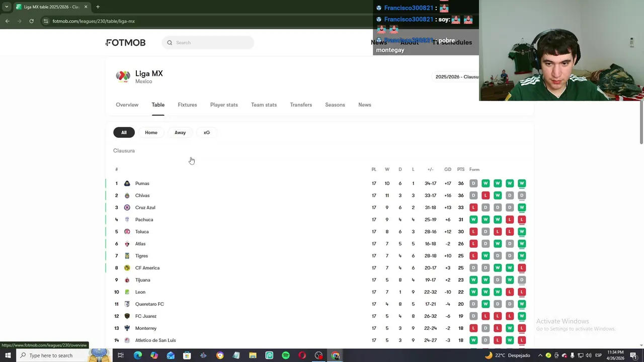Screen dimensions: 644x362
Task: Select the xG table filter
Action: click(207, 133)
